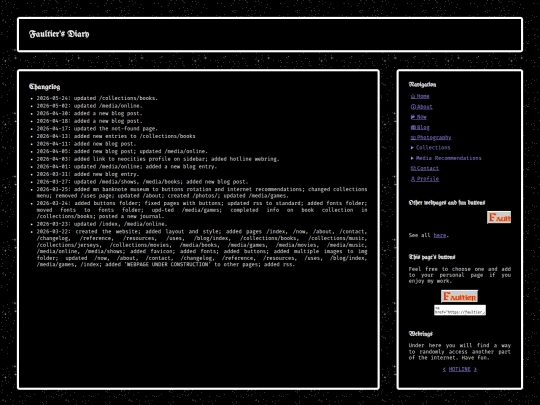Select the 2026-04-13 changelog entry
Screen dimensions: 540x405
(x=116, y=136)
